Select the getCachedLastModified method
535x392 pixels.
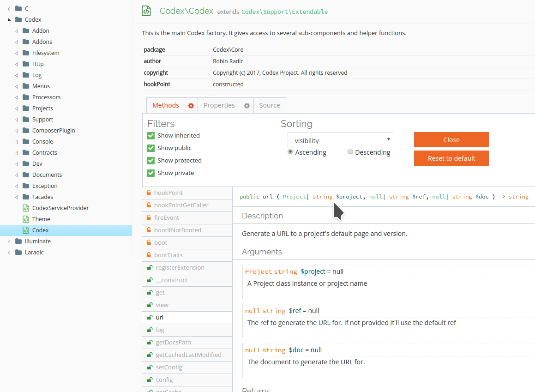point(187,355)
